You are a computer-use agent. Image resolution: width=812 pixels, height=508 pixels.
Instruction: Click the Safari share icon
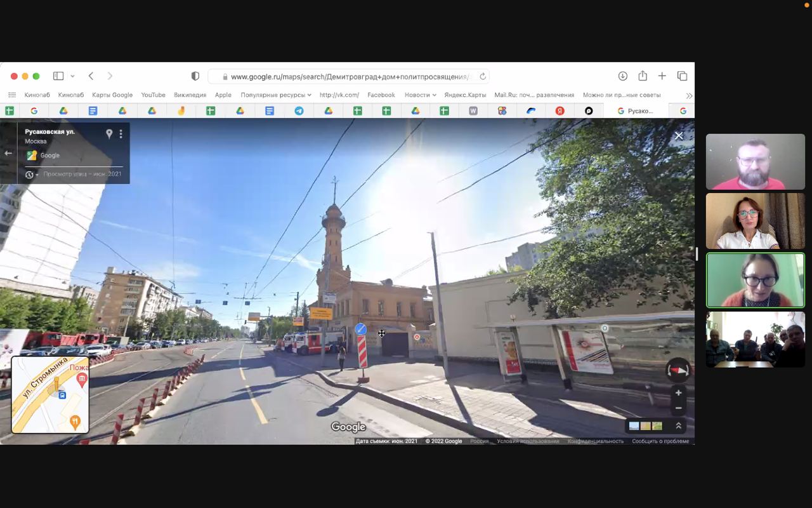point(643,76)
